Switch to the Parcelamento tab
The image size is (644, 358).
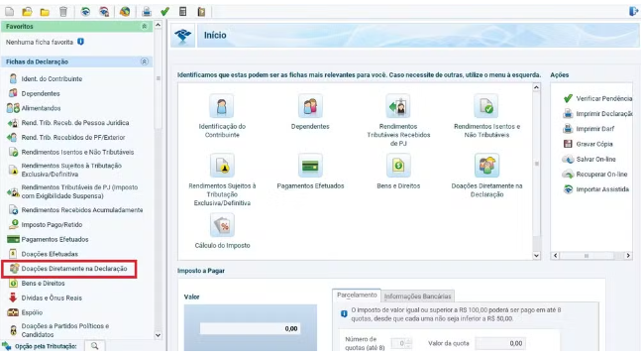point(357,296)
